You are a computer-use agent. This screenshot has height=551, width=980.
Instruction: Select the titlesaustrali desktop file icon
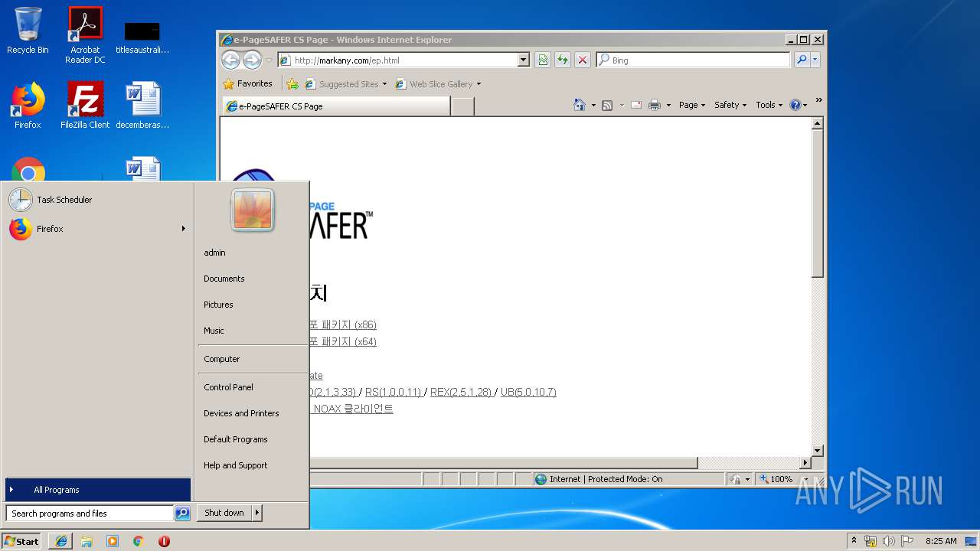(142, 37)
